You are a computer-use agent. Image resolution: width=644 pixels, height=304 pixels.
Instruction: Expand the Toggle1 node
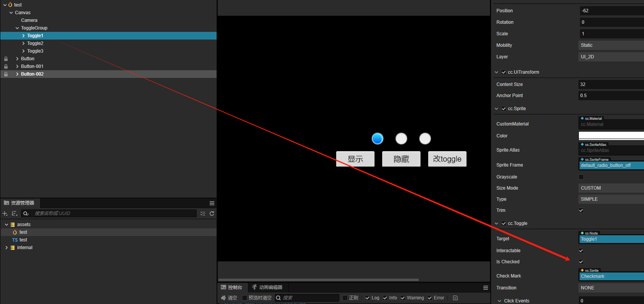(23, 36)
